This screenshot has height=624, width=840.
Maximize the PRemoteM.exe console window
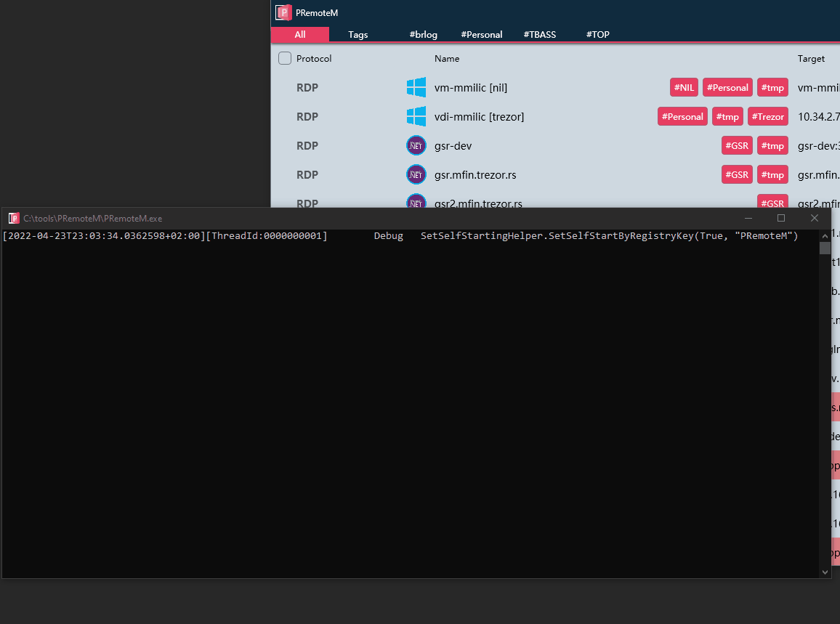coord(781,218)
